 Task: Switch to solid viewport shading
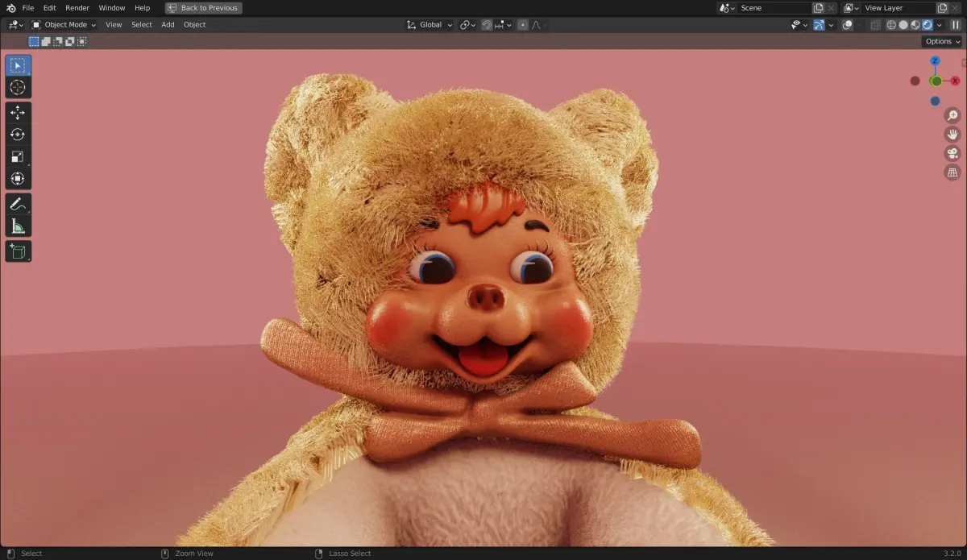[903, 25]
